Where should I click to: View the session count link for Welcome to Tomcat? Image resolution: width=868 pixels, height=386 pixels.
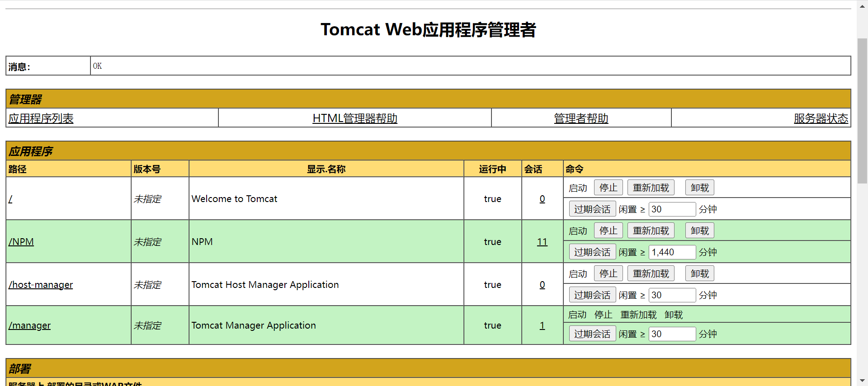[x=542, y=199]
